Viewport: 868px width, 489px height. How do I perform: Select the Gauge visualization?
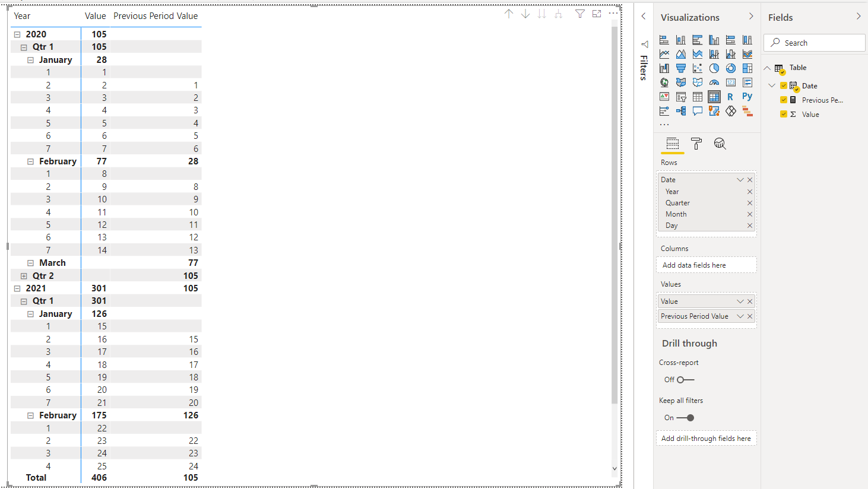[714, 82]
